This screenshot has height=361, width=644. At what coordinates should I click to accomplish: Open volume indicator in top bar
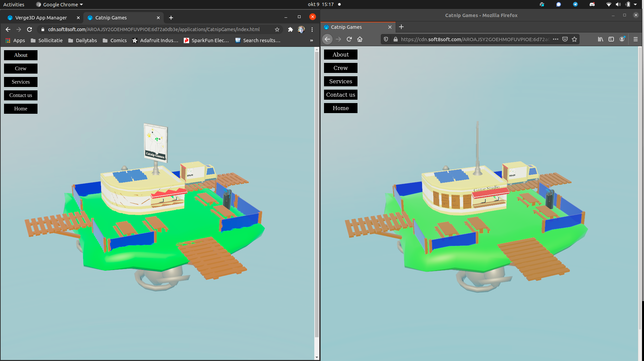tap(618, 4)
